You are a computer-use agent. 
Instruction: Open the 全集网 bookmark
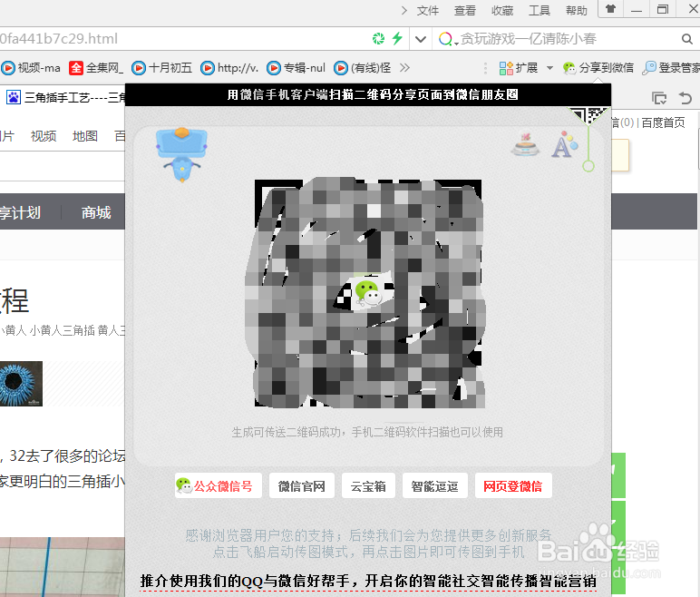coord(96,68)
